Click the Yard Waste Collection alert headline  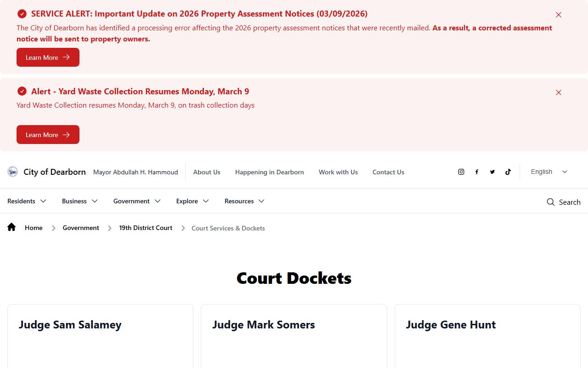coord(140,91)
